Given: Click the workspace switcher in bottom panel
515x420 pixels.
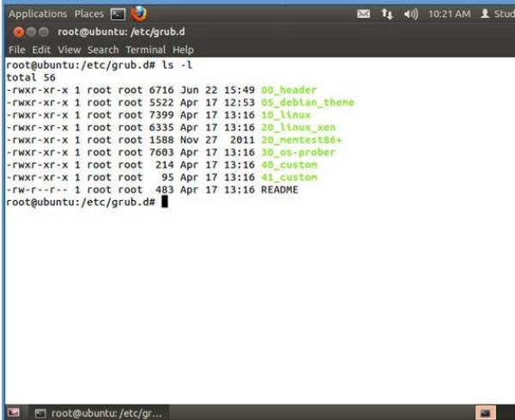Looking at the screenshot, I should pyautogui.click(x=486, y=412).
